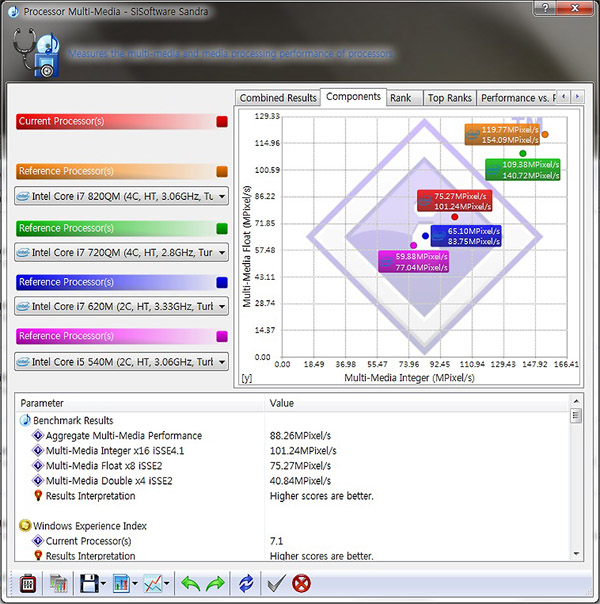Click the Sandra title bar app icon
This screenshot has width=600, height=604.
pyautogui.click(x=13, y=12)
